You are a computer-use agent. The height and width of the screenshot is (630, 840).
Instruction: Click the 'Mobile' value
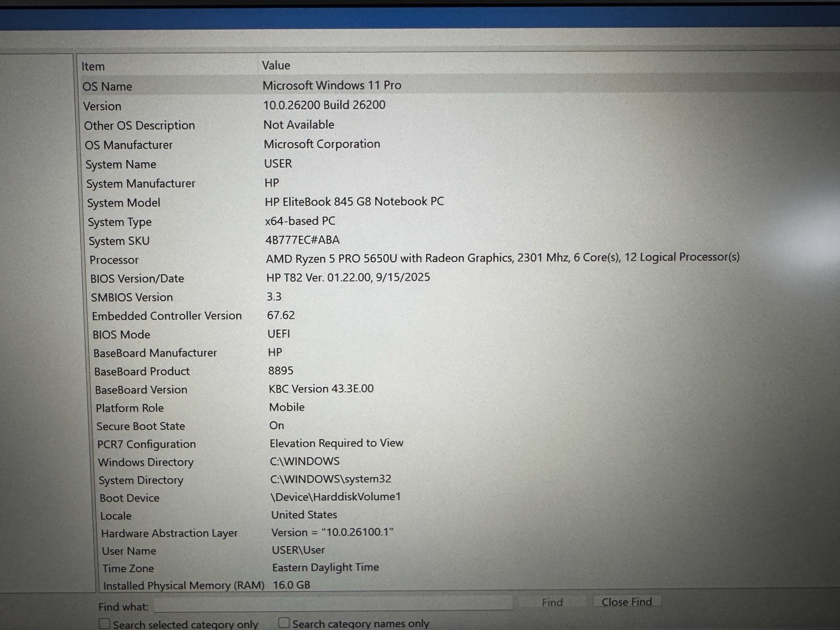pos(287,407)
